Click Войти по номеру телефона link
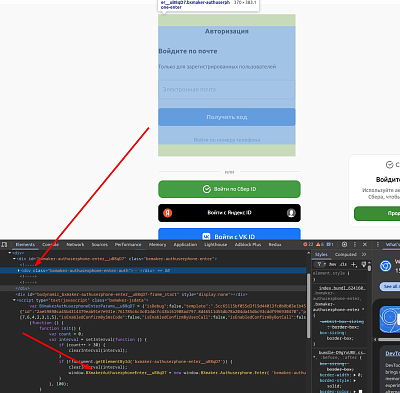The width and height of the screenshot is (400, 393). click(x=227, y=140)
